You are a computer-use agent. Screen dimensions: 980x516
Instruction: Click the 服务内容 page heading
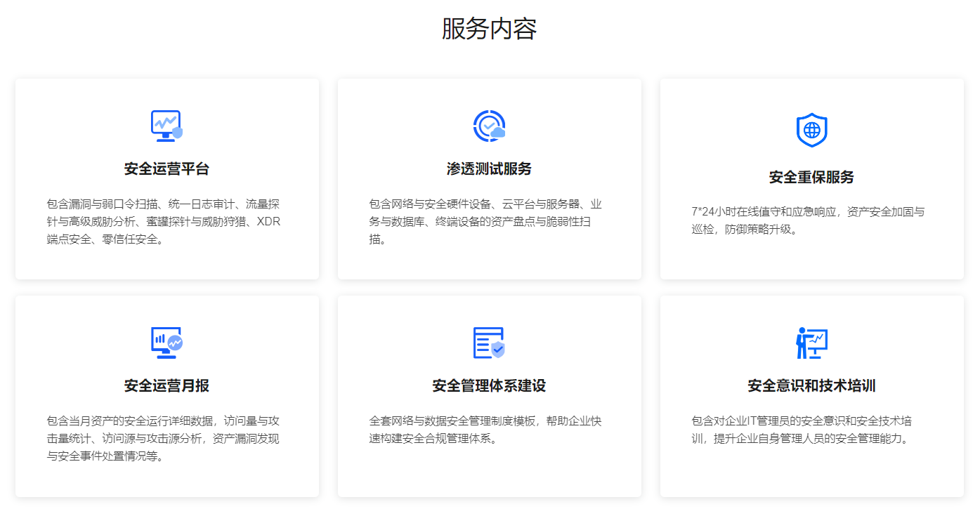(489, 29)
